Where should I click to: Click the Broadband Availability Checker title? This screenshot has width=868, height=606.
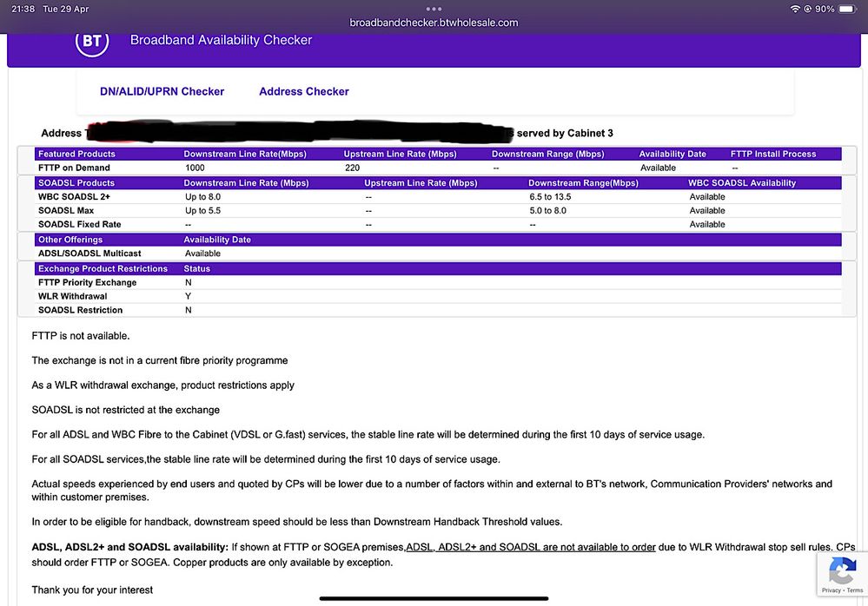pyautogui.click(x=221, y=40)
